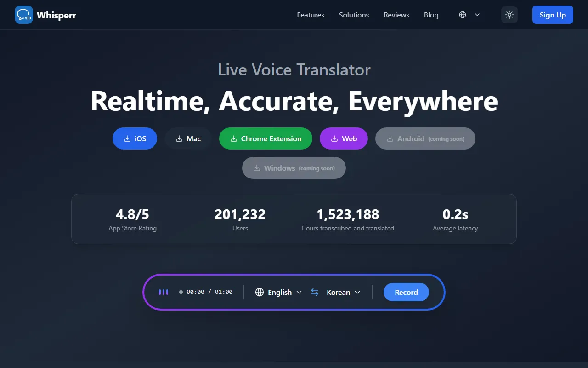Click the globe language icon in navbar

[x=463, y=15]
